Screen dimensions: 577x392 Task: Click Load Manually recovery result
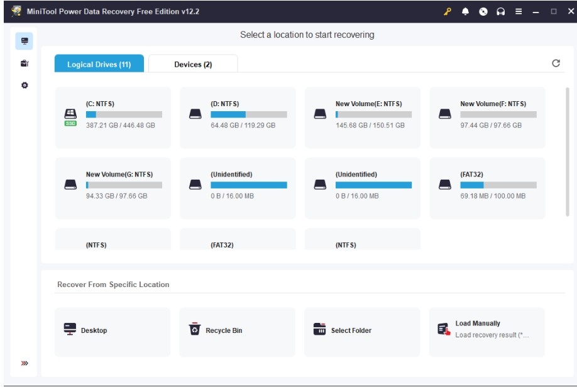(486, 330)
